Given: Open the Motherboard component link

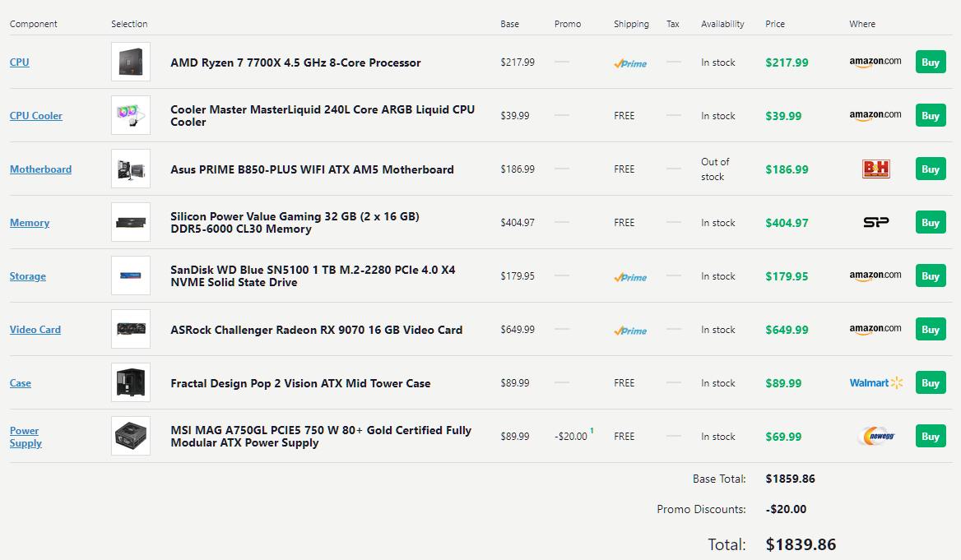Looking at the screenshot, I should [x=40, y=169].
